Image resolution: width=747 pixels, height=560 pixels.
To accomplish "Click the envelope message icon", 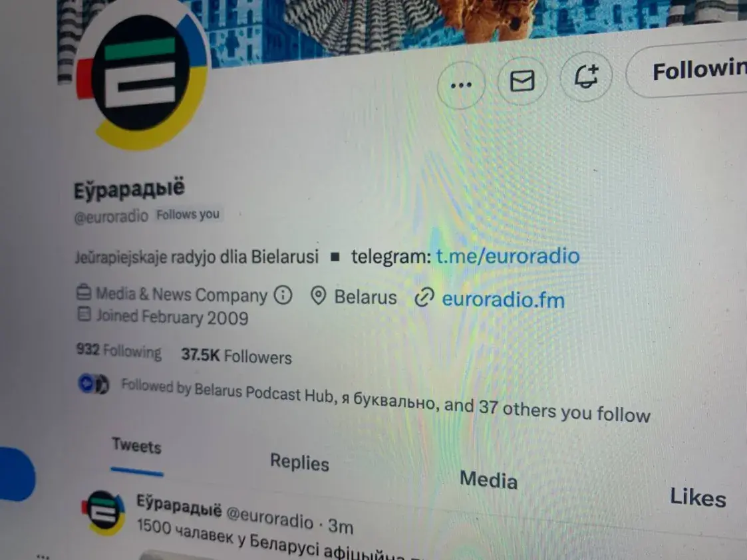I will (522, 80).
